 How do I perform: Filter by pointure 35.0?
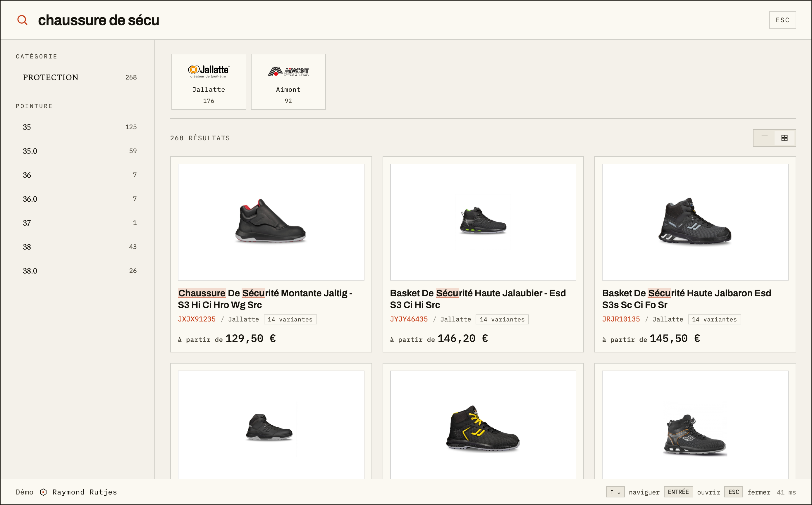(80, 151)
